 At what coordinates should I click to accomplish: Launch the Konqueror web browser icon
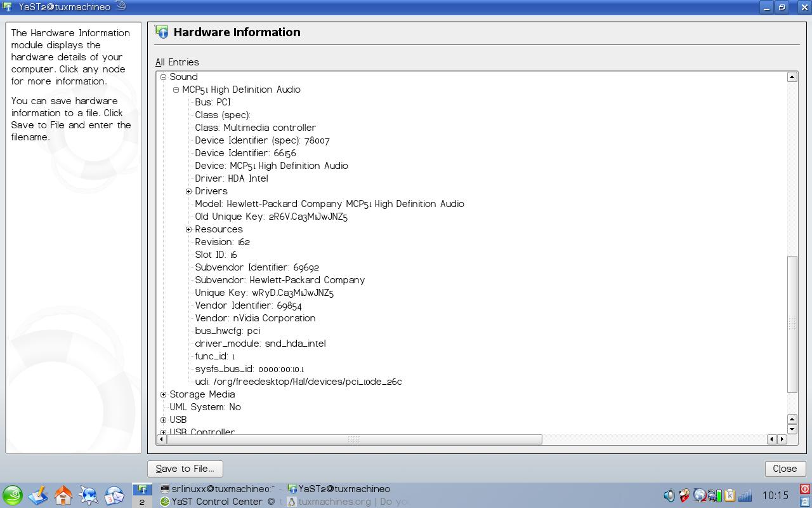[89, 495]
